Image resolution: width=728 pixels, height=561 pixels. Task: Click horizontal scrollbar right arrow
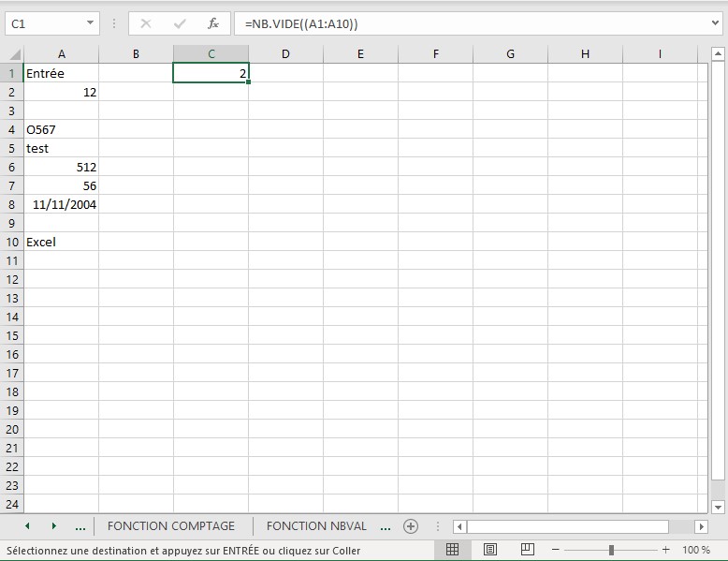tap(701, 526)
